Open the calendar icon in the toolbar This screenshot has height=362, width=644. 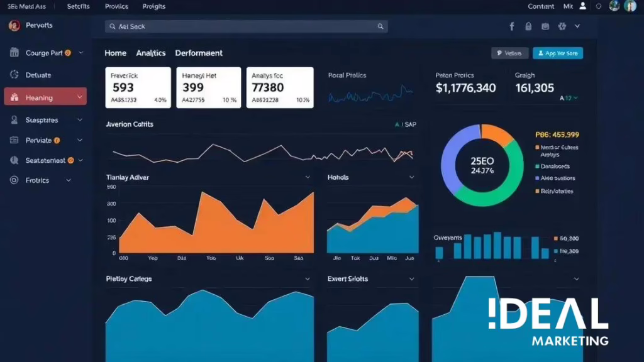coord(545,26)
